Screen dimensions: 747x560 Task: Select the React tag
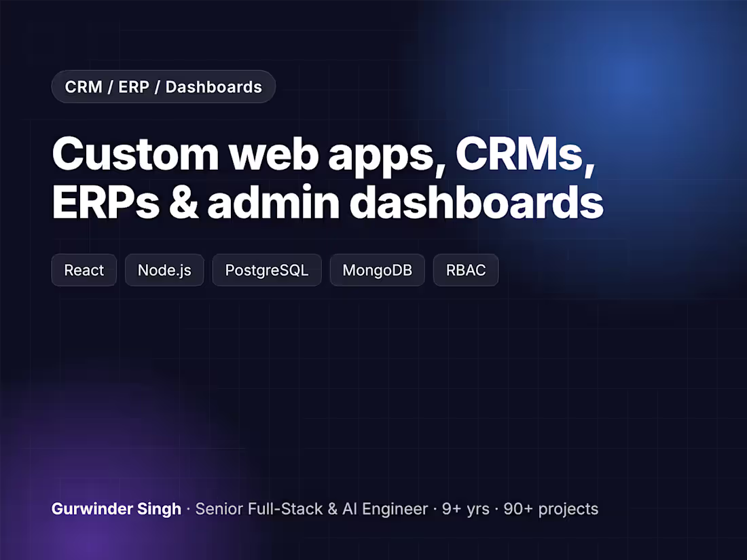point(84,270)
